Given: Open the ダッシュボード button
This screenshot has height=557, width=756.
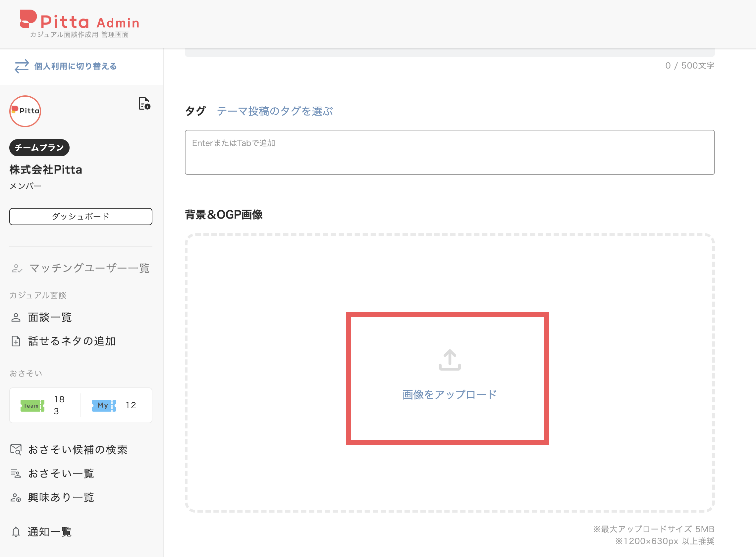Looking at the screenshot, I should pos(81,217).
